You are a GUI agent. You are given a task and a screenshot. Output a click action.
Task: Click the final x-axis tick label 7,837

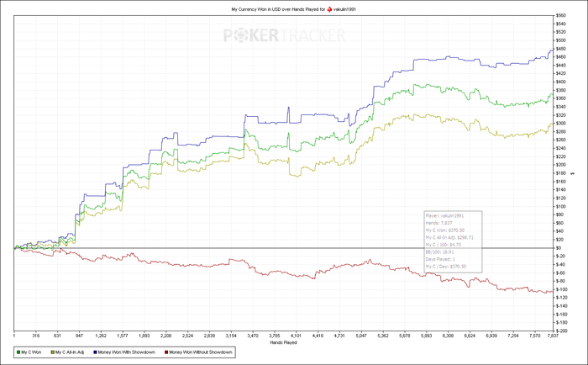pos(553,336)
